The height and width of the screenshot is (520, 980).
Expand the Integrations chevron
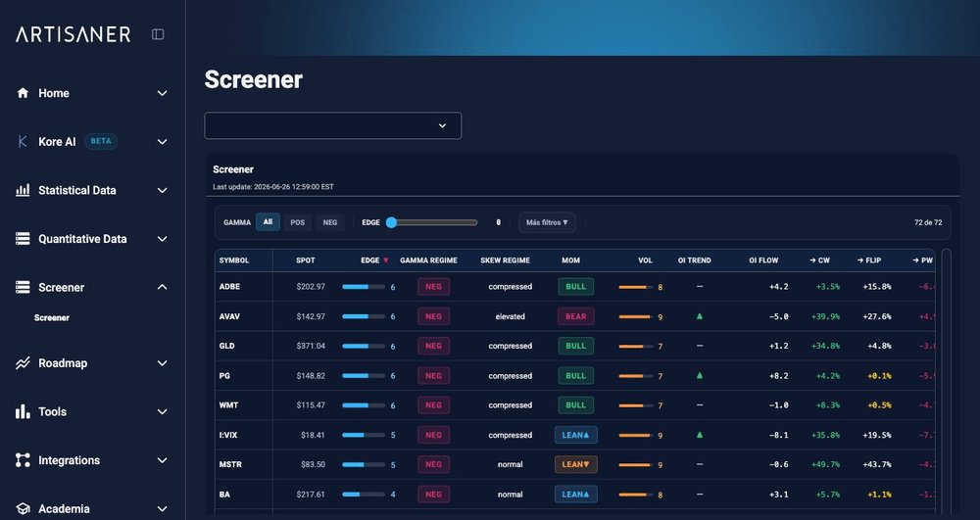click(162, 460)
